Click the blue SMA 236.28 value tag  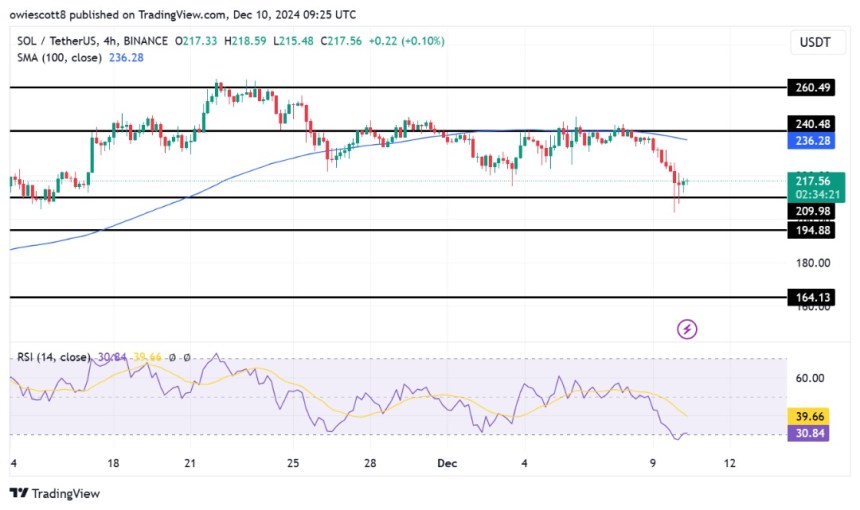[x=811, y=140]
